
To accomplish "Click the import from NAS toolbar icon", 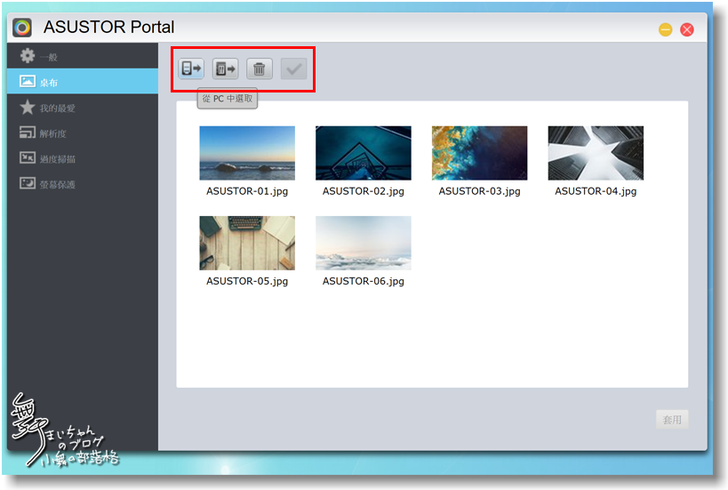I will [225, 69].
